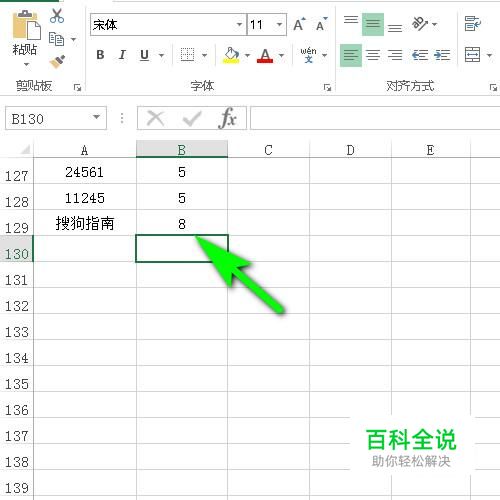Increase the indent
Viewport: 500px width, 500px height.
(x=442, y=55)
